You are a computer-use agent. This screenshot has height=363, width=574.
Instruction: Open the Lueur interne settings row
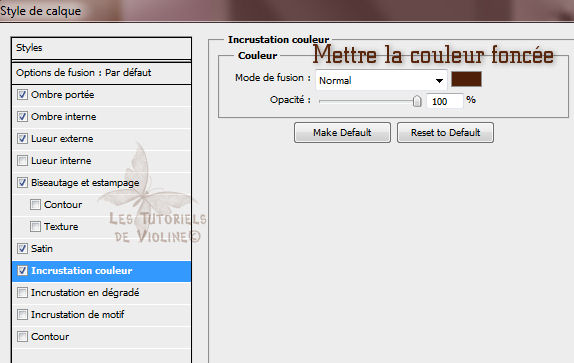click(101, 161)
